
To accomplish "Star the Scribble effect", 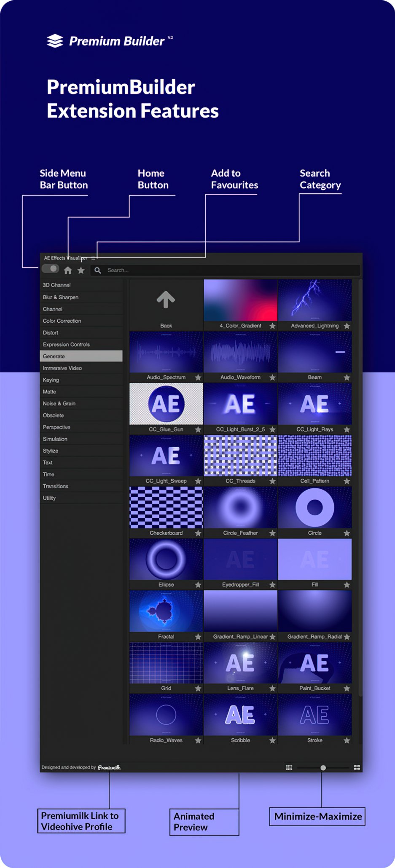I will (x=272, y=740).
